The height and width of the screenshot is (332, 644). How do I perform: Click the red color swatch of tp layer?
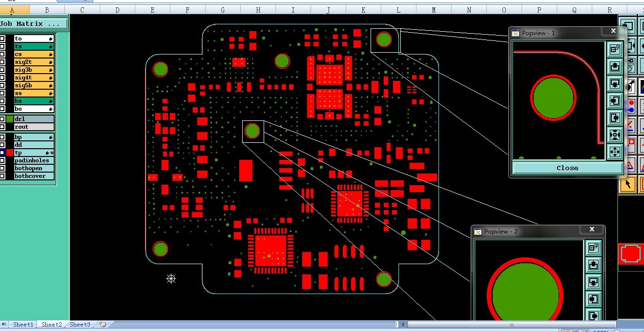pos(10,153)
